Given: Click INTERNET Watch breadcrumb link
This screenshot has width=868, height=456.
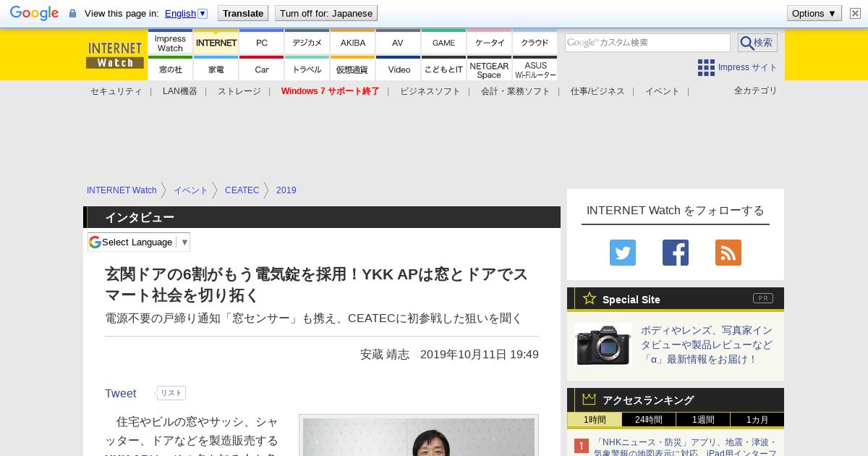Looking at the screenshot, I should tap(122, 190).
